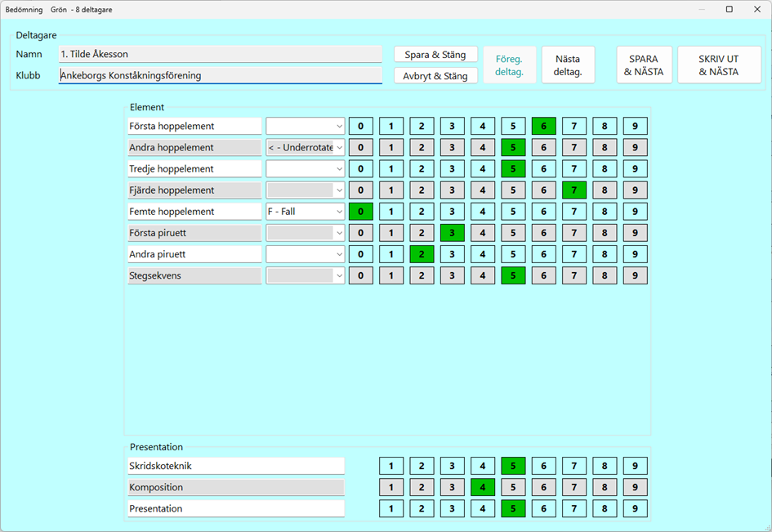Open dropdown for Första hoppelement

[306, 126]
